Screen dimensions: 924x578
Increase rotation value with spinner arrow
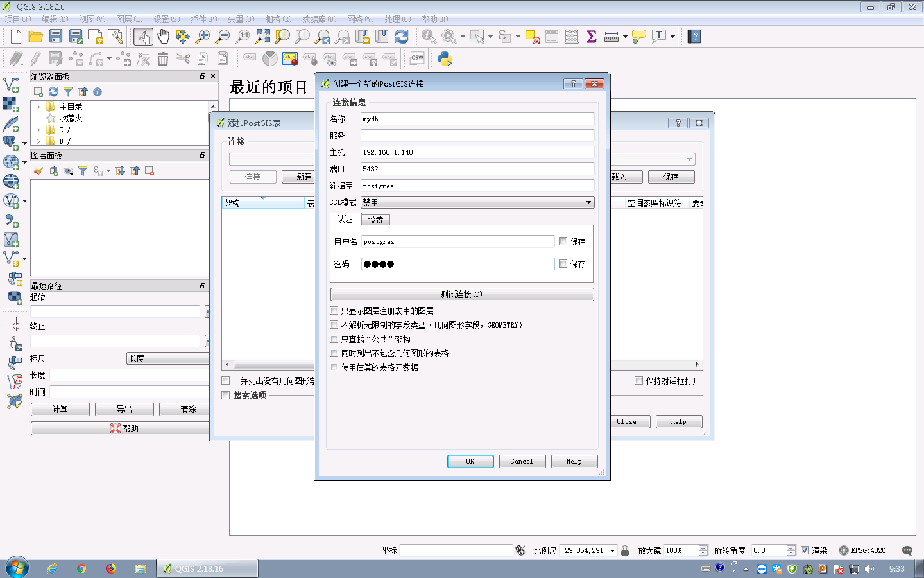(791, 548)
